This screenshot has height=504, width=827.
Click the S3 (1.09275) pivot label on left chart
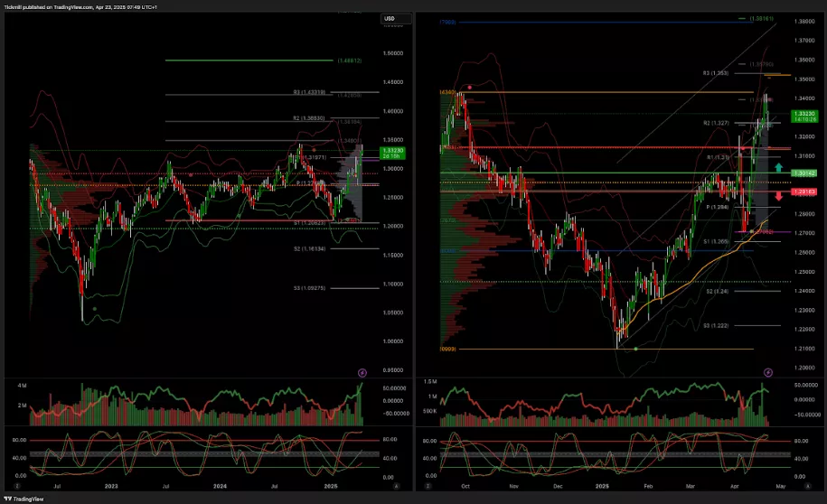pos(308,288)
